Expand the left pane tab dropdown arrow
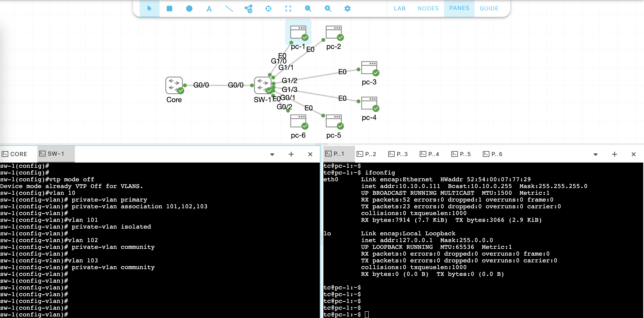 pos(272,154)
